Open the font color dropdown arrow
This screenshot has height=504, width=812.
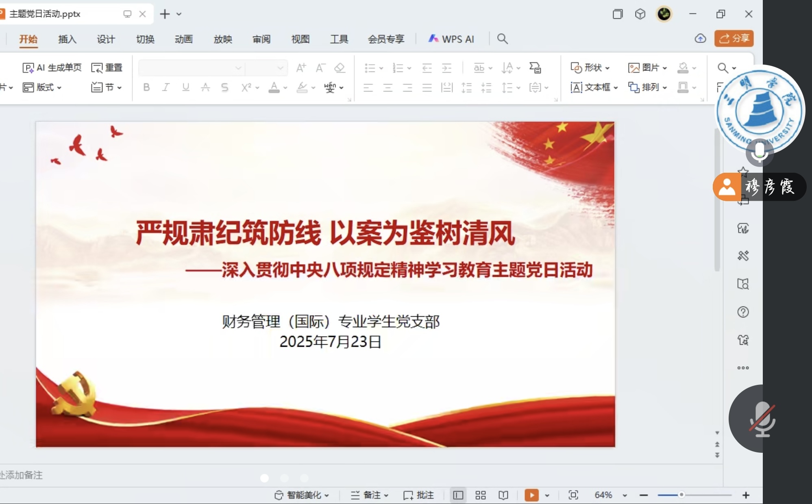pos(285,88)
